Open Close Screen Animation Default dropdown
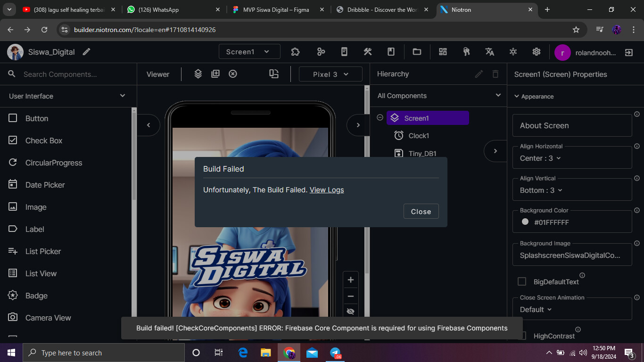Viewport: 644px width, 362px height. tap(572, 309)
